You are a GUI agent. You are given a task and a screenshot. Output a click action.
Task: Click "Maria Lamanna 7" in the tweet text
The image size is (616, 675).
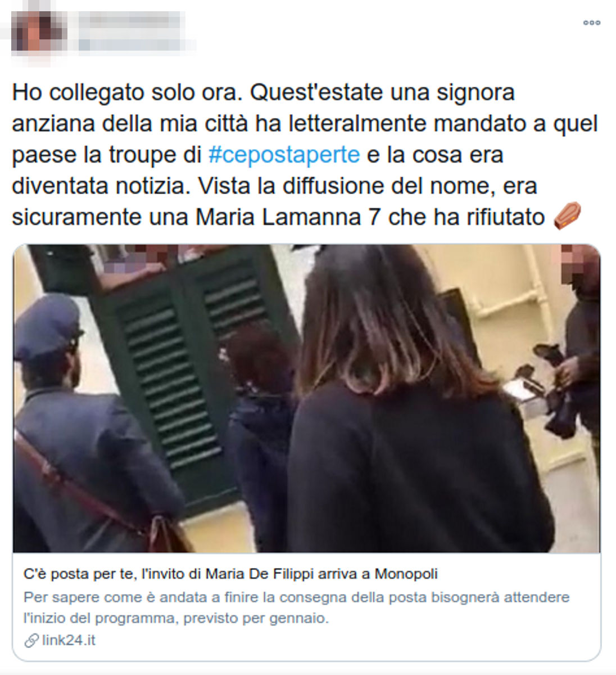pyautogui.click(x=288, y=217)
